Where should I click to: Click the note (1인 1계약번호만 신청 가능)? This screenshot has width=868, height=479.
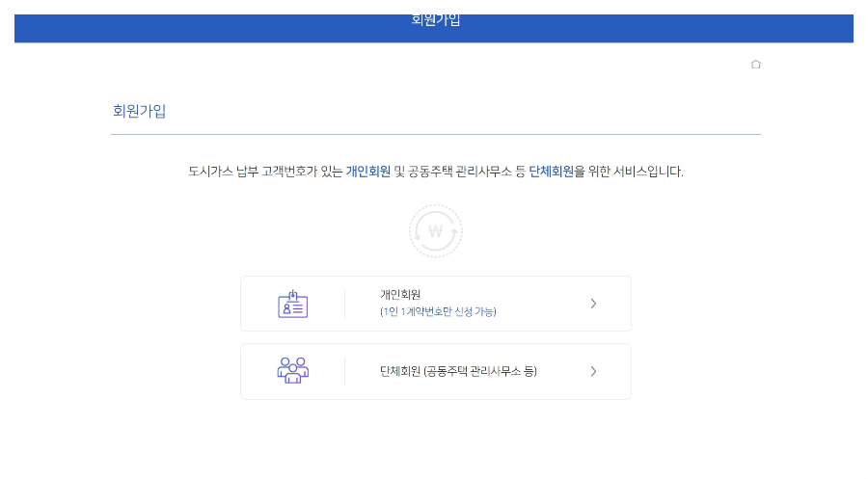click(438, 312)
